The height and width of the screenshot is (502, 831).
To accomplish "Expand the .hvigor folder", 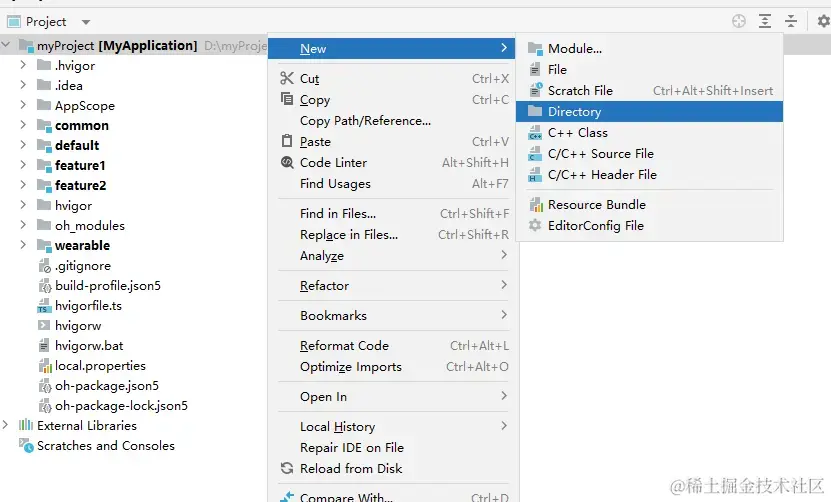I will (x=23, y=65).
